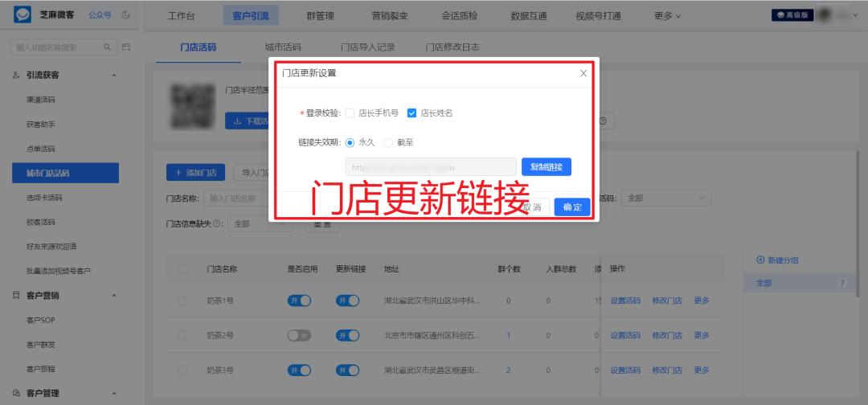Image resolution: width=868 pixels, height=405 pixels.
Task: Toggle 更新链接 switch for 奶茶1号
Action: pyautogui.click(x=348, y=301)
